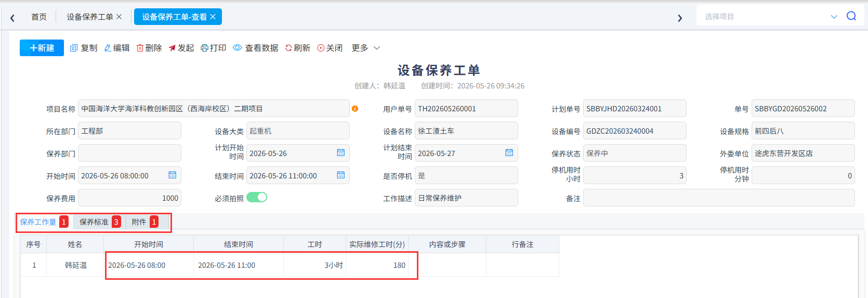Click the 关闭 circle-x toolbar button
The height and width of the screenshot is (298, 868).
[330, 48]
